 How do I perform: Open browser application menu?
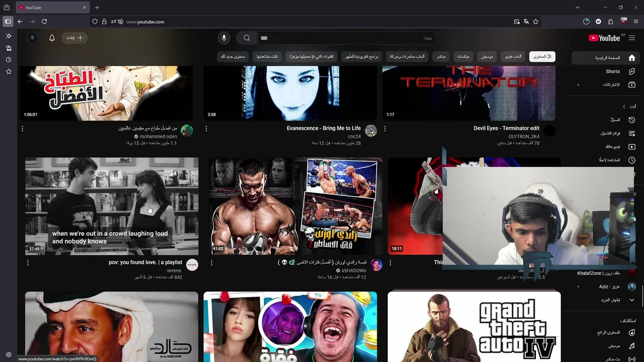(636, 22)
